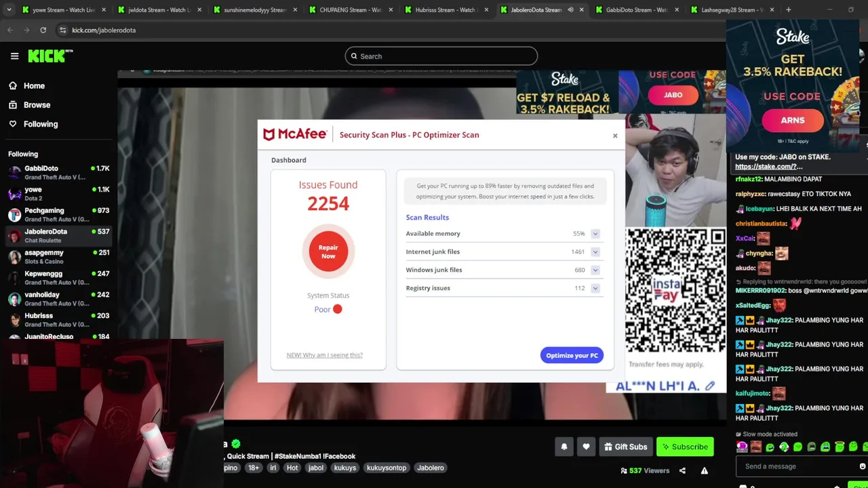Click the Kick search field
Screen dimensions: 868x488
441,56
